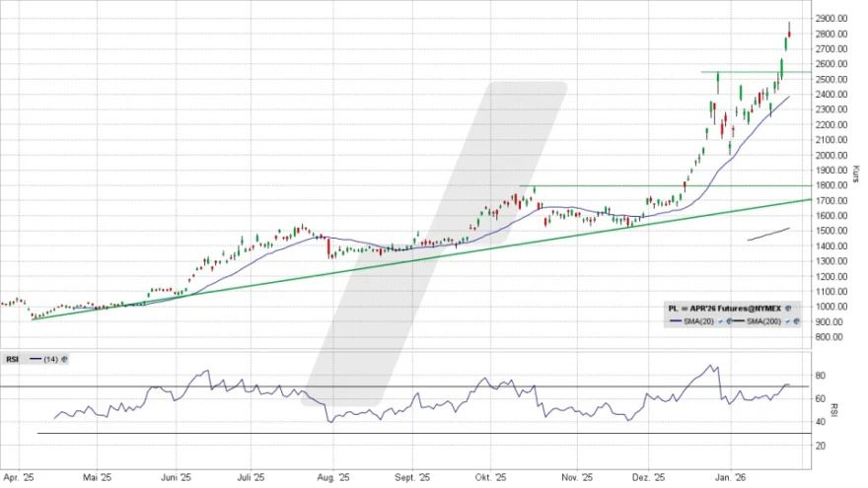
Task: Open the RSI (14) indicator settings icon
Action: pyautogui.click(x=65, y=360)
